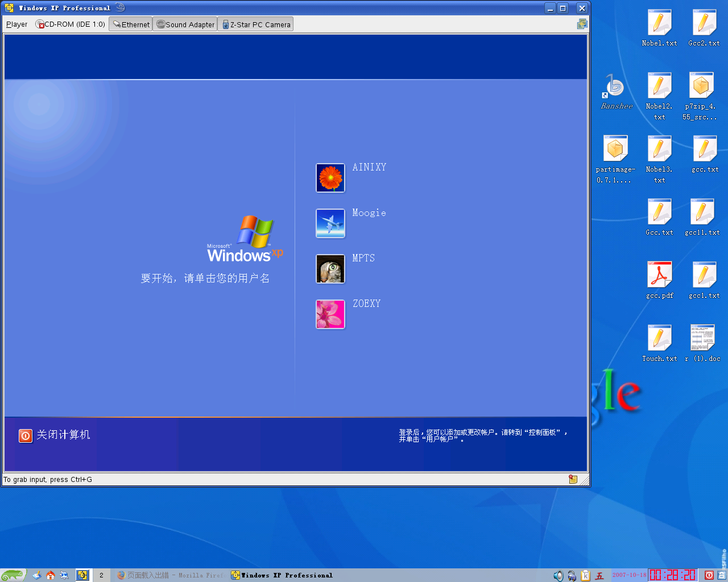Click VMware window title bar menu icon
Viewport: 728px width, 582px height.
9,8
